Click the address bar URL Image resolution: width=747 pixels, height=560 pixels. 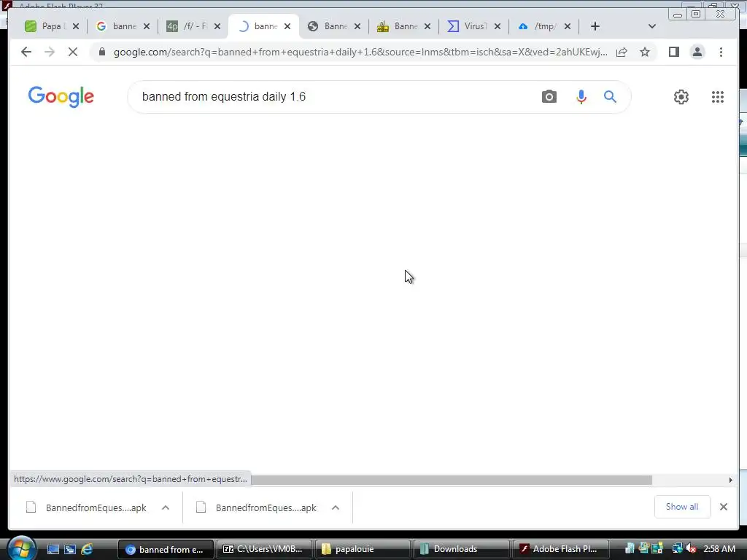click(360, 52)
